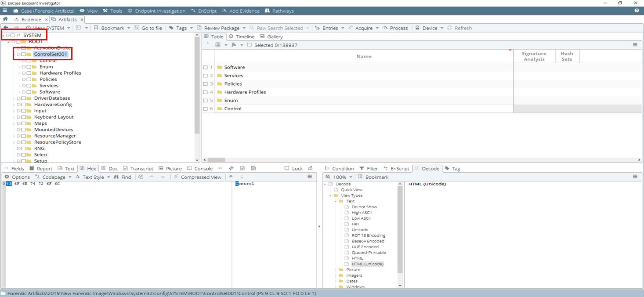Image resolution: width=644 pixels, height=297 pixels.
Task: Click the table columns grid icon
Action: click(x=218, y=45)
